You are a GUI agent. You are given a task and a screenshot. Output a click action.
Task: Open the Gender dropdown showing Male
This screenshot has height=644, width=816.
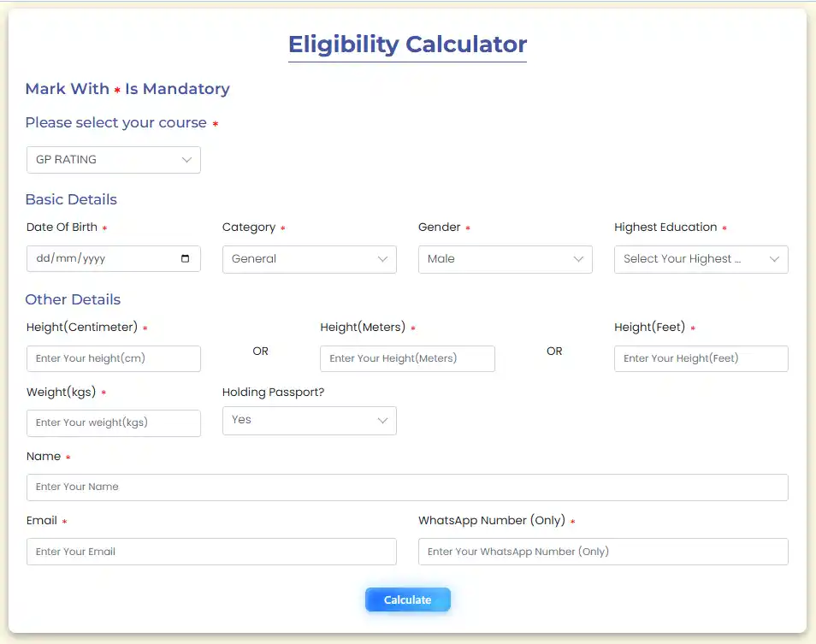(505, 259)
